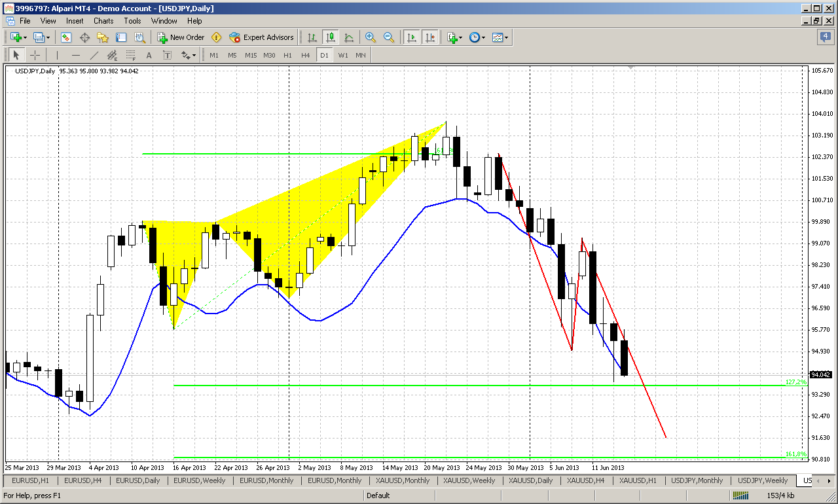This screenshot has width=838, height=504.
Task: Open the chart window system menu icon
Action: (10, 21)
